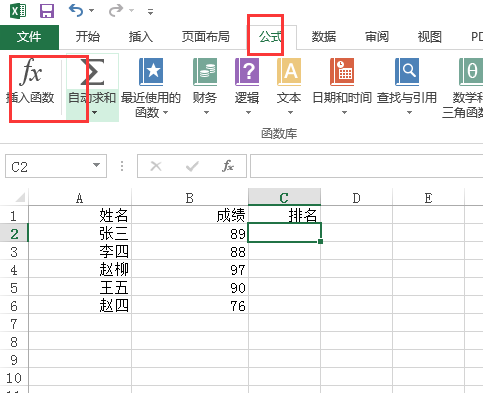The height and width of the screenshot is (393, 483).
Task: Click the score cell 76
Action: [x=190, y=305]
